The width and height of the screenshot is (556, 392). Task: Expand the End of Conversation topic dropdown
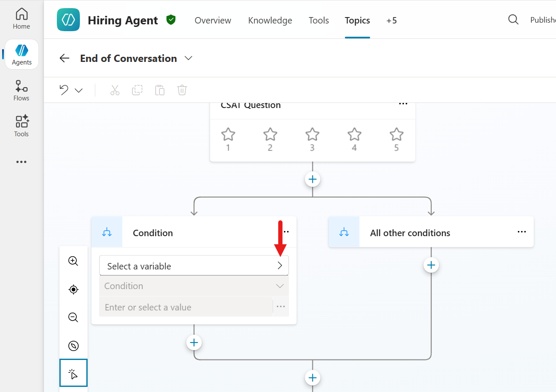pos(188,59)
